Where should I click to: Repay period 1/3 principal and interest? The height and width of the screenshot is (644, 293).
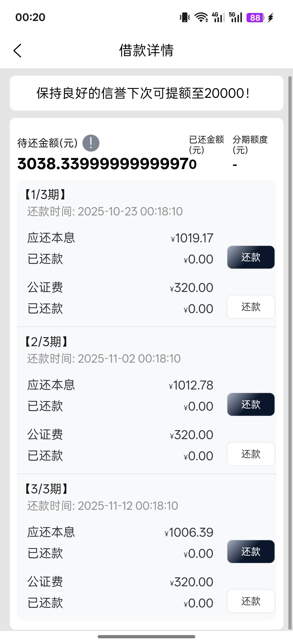(x=251, y=257)
